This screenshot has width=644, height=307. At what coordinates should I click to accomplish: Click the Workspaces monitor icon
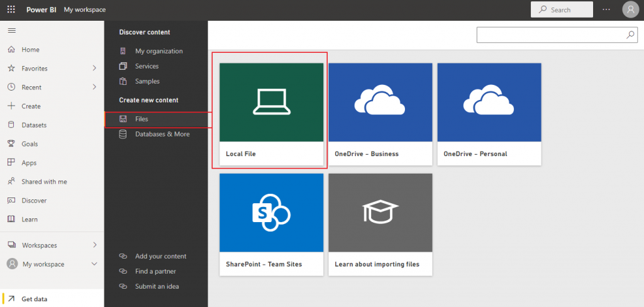(12, 245)
